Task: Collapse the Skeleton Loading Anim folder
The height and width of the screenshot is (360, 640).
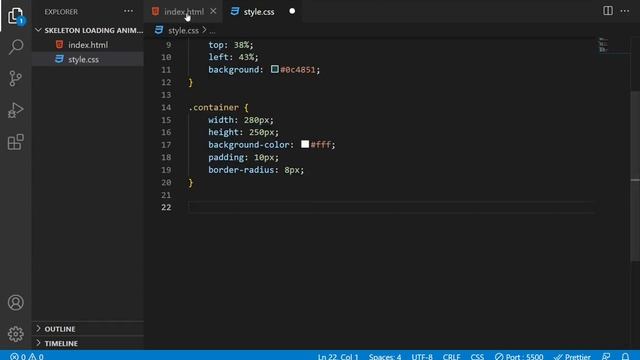Action: click(x=88, y=30)
